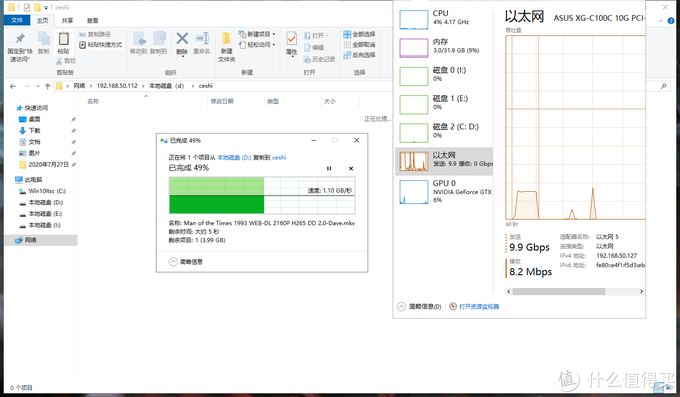Select 磁盘 2 (C: D:) in Task Manager

point(444,132)
